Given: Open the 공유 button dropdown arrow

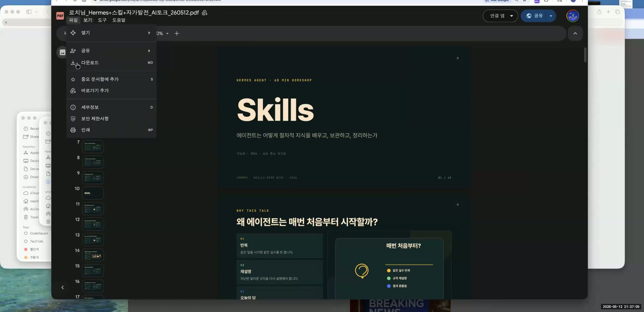Looking at the screenshot, I should click(551, 16).
